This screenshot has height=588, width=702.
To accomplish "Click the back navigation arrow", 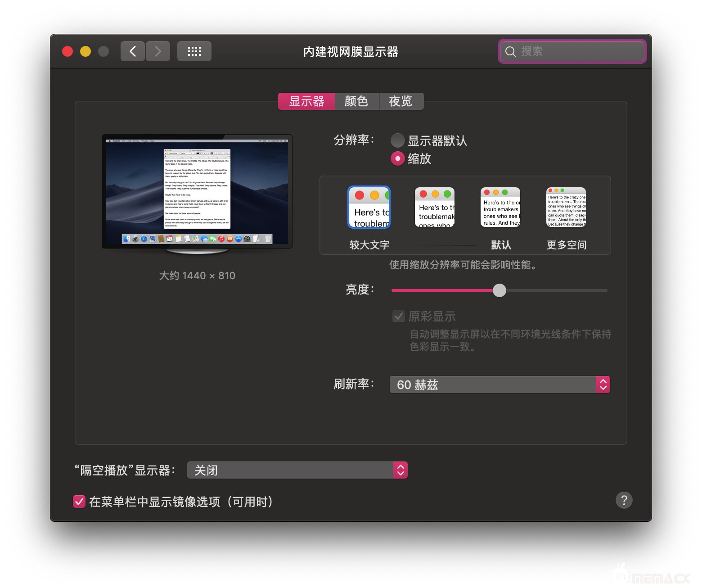I will (132, 51).
